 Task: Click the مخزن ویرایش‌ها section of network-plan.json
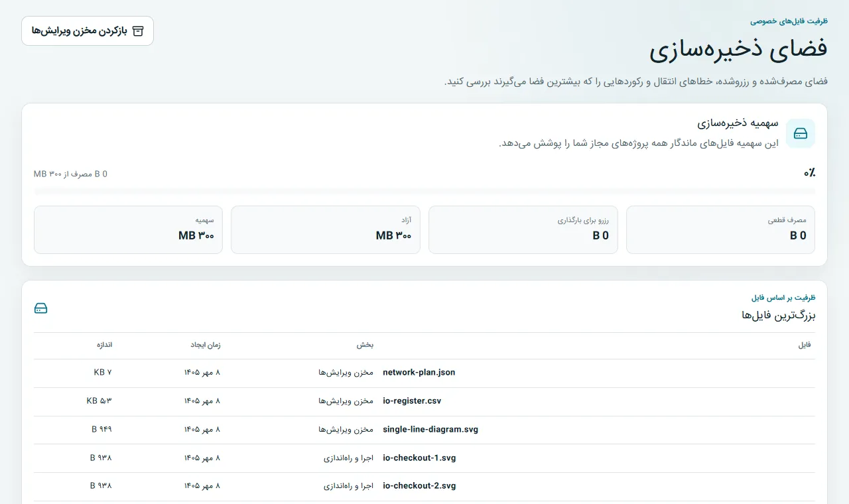pyautogui.click(x=346, y=373)
